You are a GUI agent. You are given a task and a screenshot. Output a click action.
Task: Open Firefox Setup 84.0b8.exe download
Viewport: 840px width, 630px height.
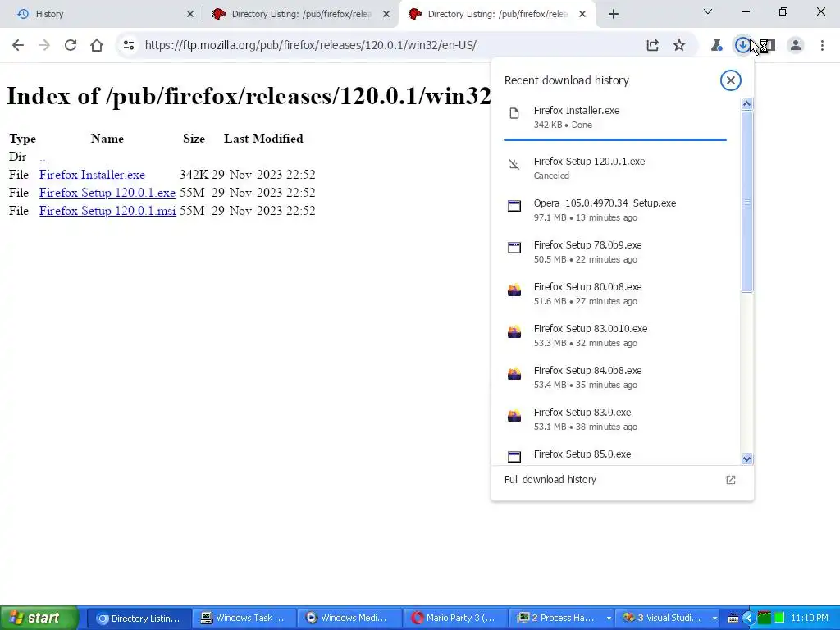tap(615, 377)
